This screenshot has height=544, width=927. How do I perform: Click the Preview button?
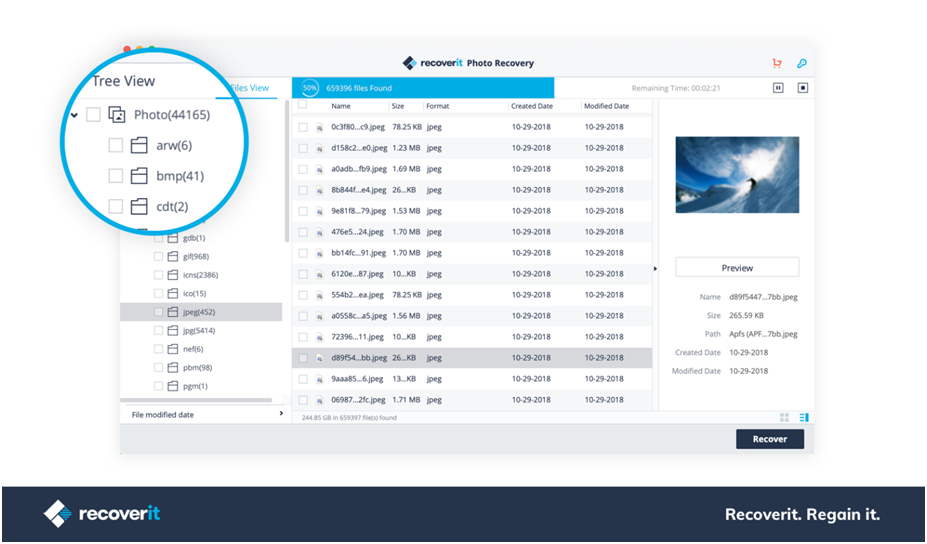pos(737,268)
